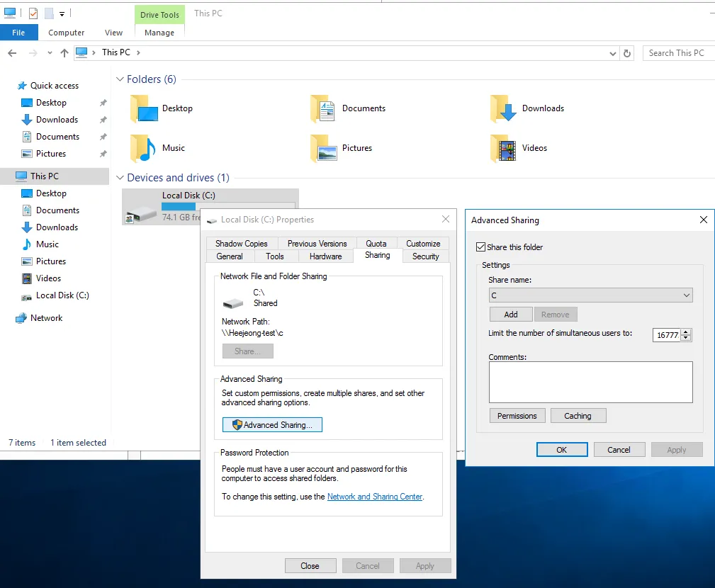Open the View ribbon tab
This screenshot has width=715, height=588.
(x=113, y=33)
